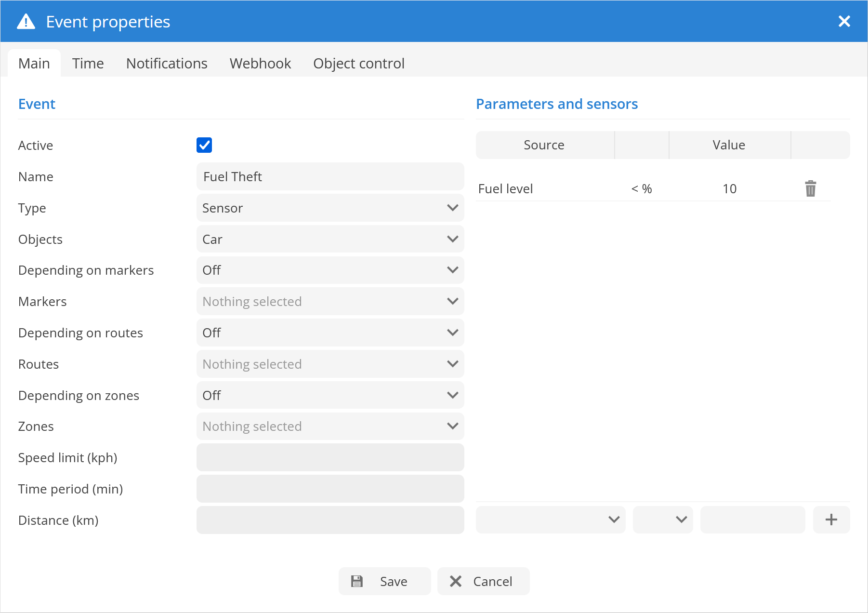Open the Depending on zones dropdown
Screen dimensions: 868x613
point(330,395)
